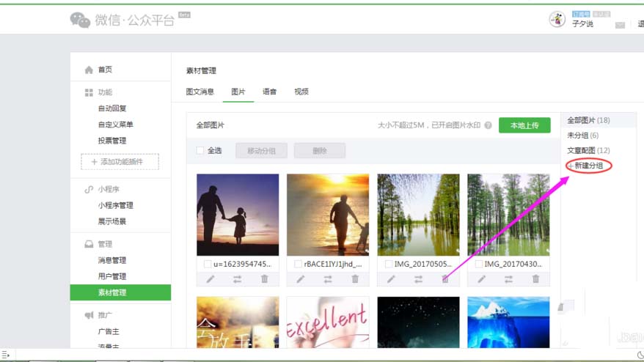Edit name of image IMG_20170430
Viewport: 644px width, 362px height.
[481, 279]
